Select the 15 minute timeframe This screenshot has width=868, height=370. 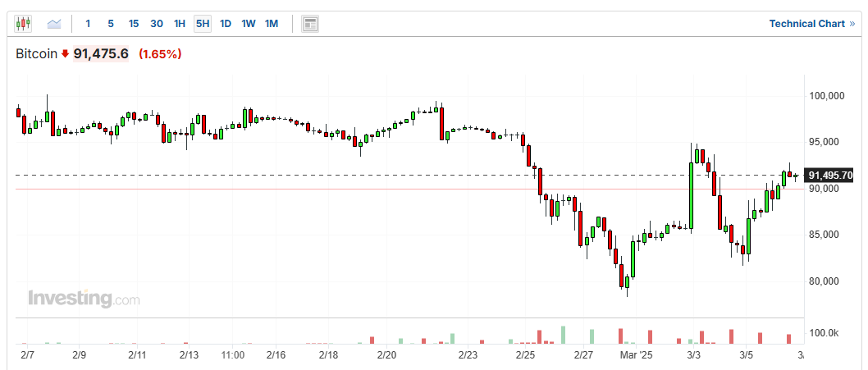click(x=133, y=24)
